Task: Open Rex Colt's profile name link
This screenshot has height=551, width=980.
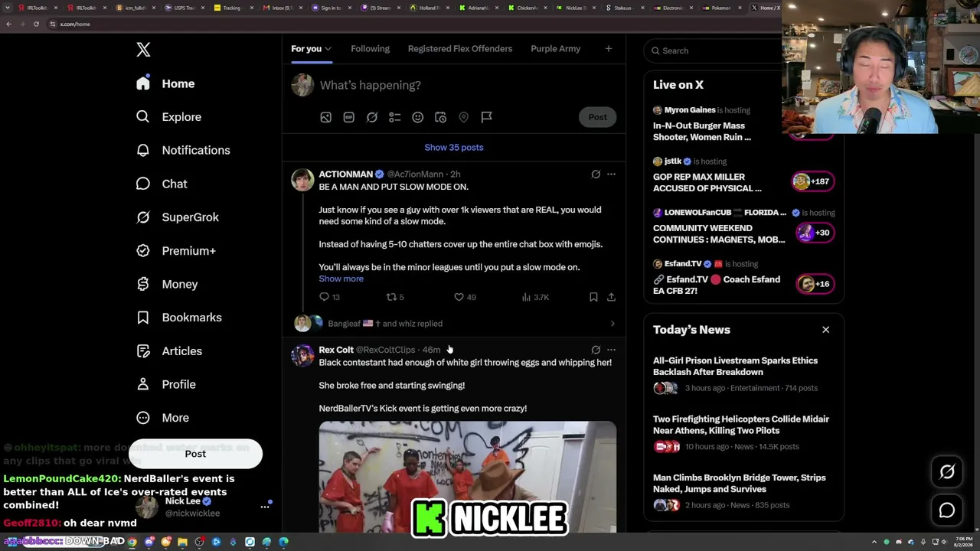Action: [336, 350]
